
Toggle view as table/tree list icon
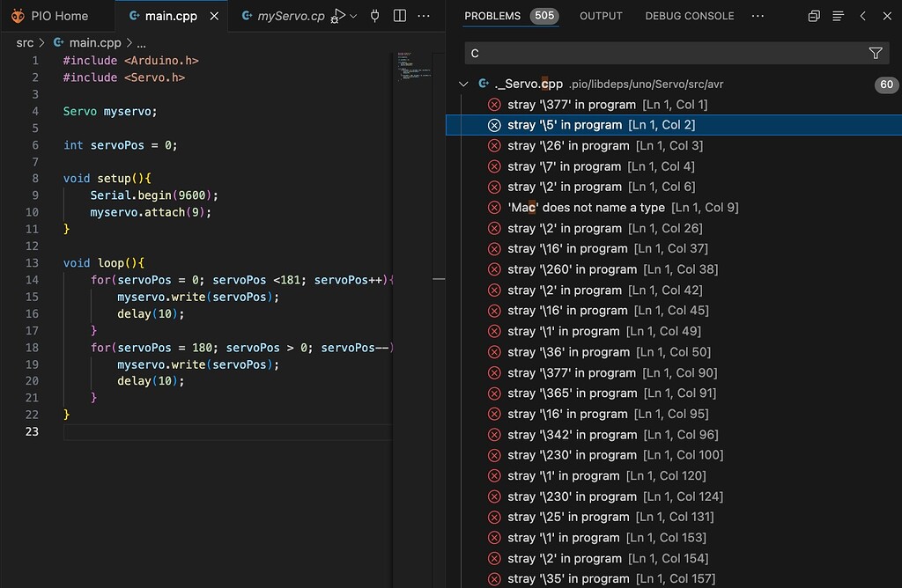839,16
